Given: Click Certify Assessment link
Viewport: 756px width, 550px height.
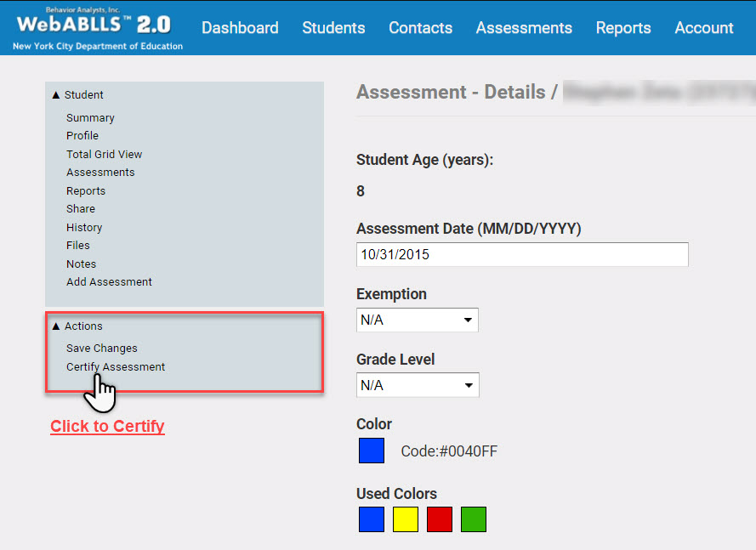Looking at the screenshot, I should [116, 367].
